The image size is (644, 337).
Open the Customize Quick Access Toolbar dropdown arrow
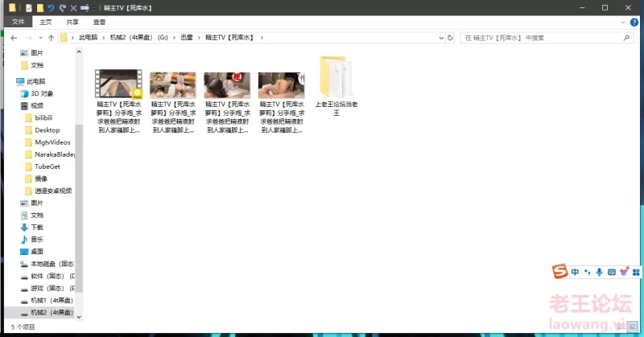tap(94, 8)
